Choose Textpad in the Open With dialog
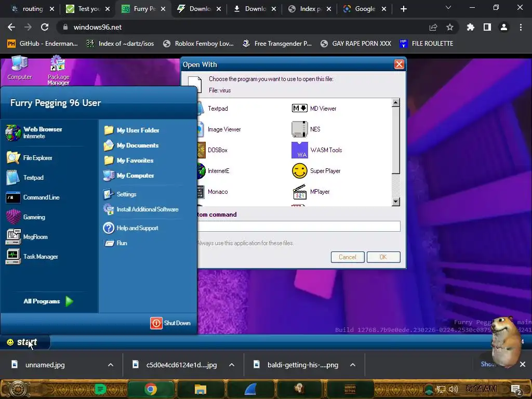 point(212,109)
